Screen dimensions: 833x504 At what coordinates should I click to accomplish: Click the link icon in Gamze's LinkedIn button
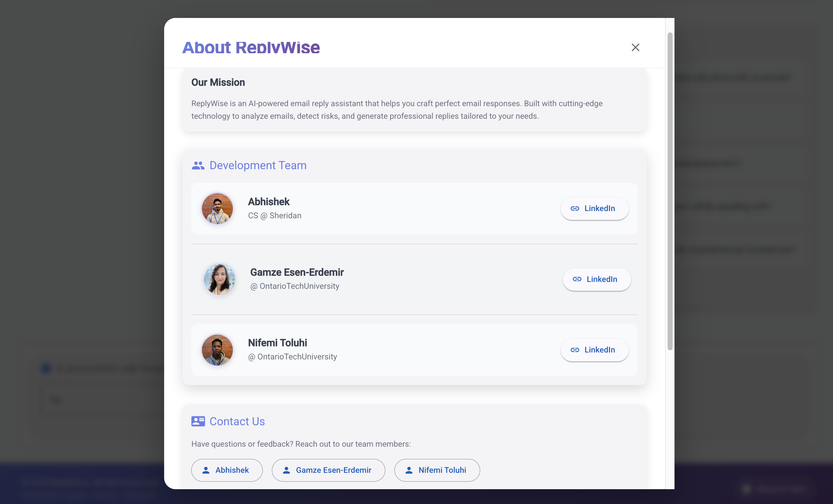coord(577,279)
